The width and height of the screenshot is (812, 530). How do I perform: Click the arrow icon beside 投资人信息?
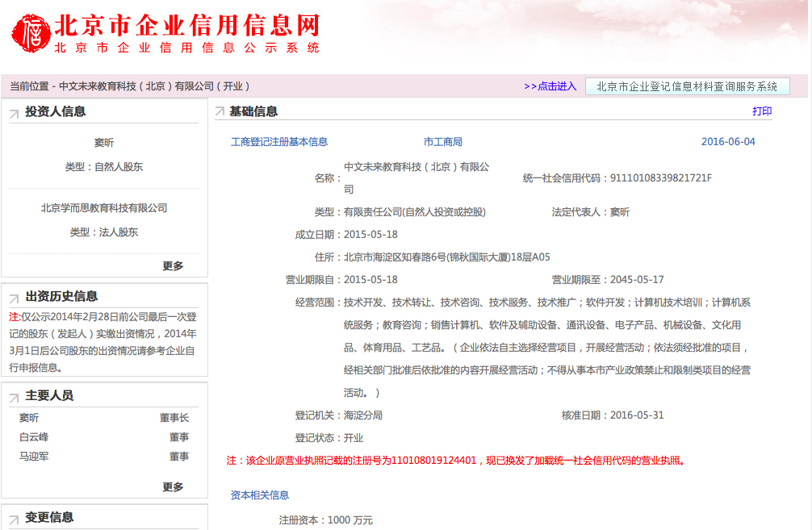(14, 114)
